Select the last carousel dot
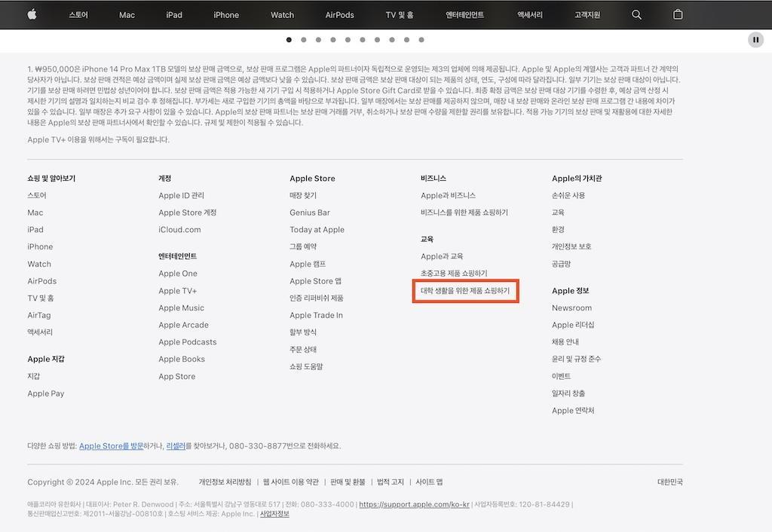The height and width of the screenshot is (532, 772). (x=421, y=40)
